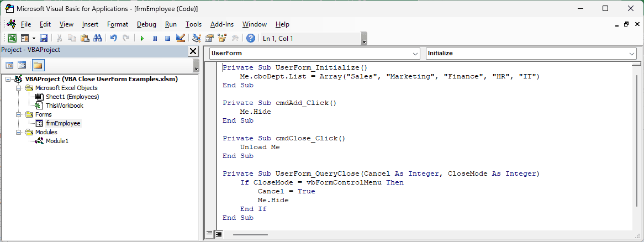
Task: Save the workbook with the floppy icon
Action: 44,38
